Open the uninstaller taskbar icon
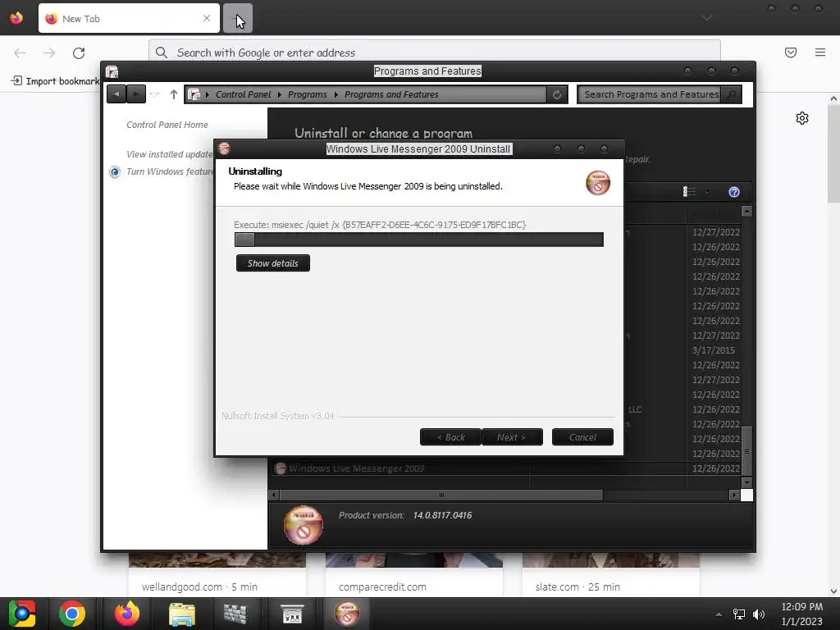Screen dimensions: 840x630 point(347,614)
